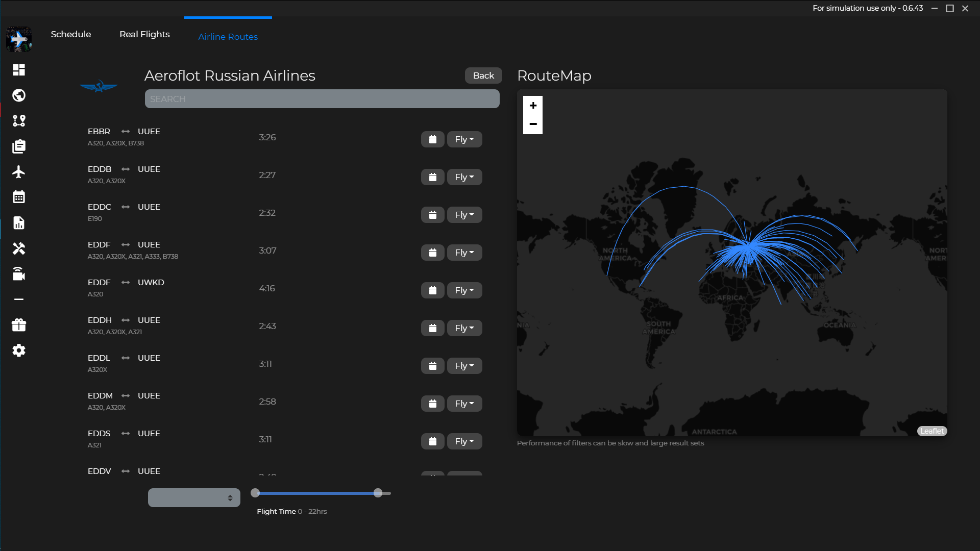The width and height of the screenshot is (980, 551).
Task: Click the route SEARCH input field
Action: tap(322, 99)
